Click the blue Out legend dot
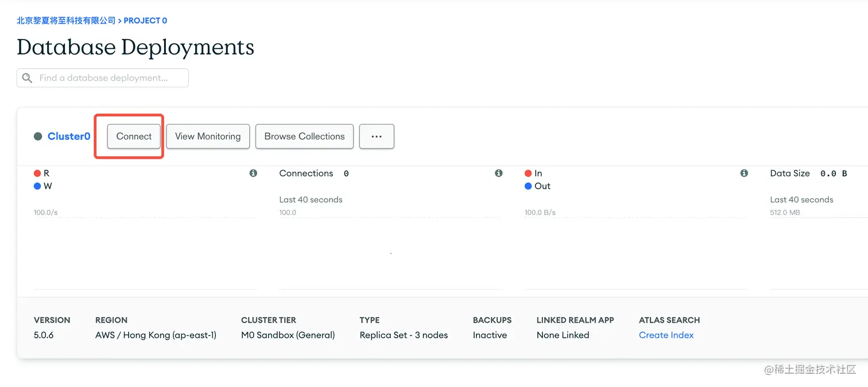The image size is (868, 387). [528, 186]
